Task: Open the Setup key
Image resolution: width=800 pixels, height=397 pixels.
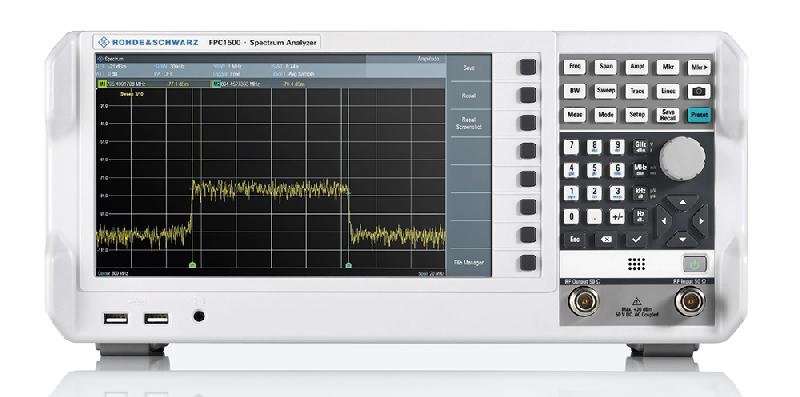Action: click(x=636, y=115)
